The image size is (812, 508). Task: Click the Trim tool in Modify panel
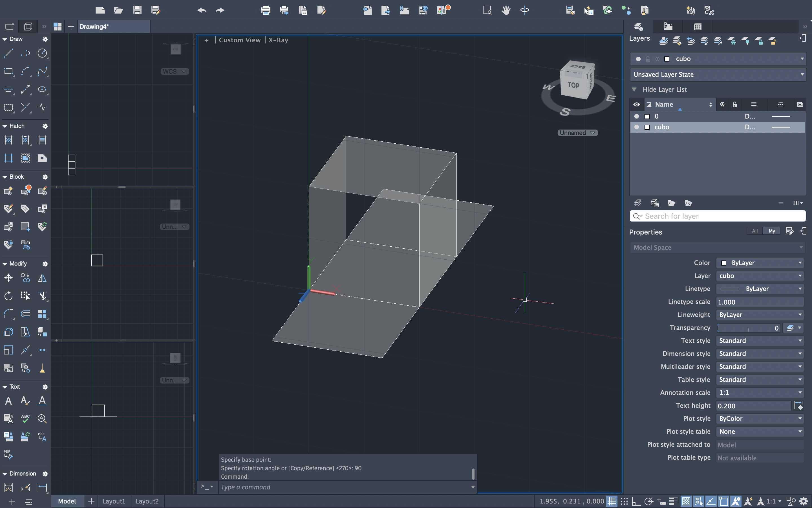(42, 296)
